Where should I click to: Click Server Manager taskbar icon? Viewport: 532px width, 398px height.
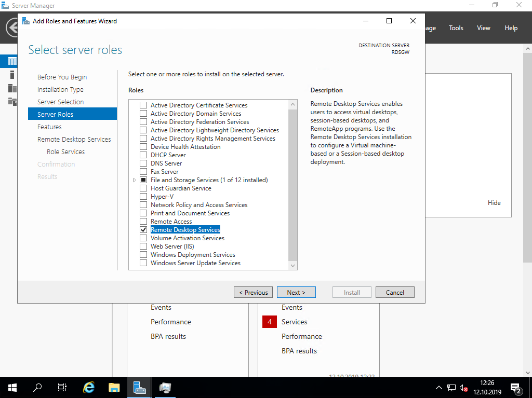point(139,388)
